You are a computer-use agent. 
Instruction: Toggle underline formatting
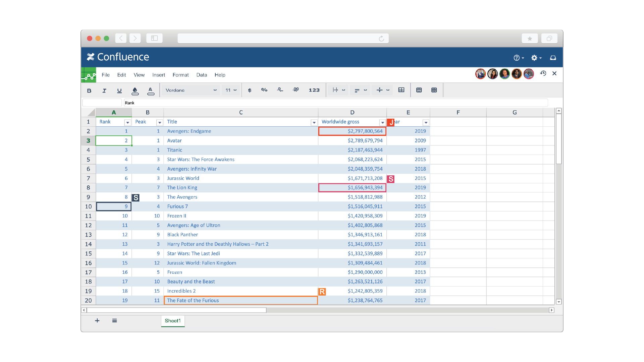[x=119, y=90]
